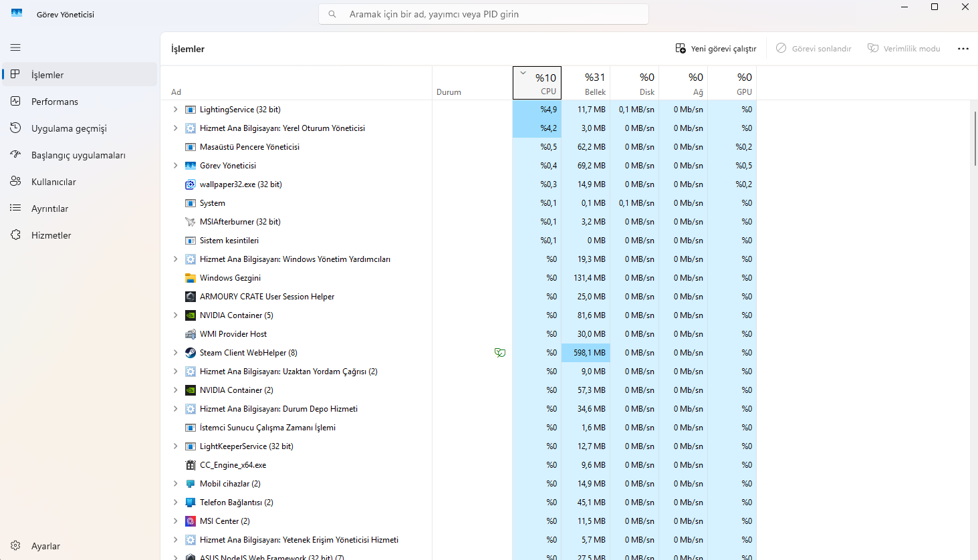Expand Windows Yönetim Yardımcıları service host
The image size is (978, 560).
(175, 259)
